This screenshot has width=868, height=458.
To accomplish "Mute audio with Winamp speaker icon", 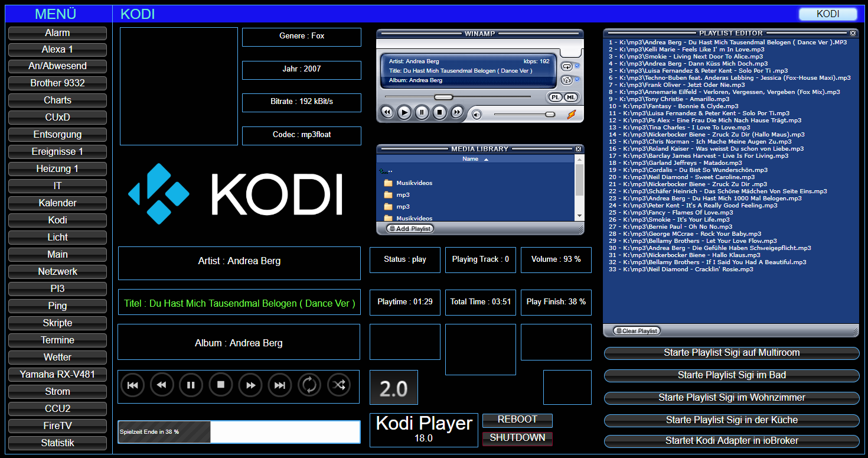I will pyautogui.click(x=477, y=115).
